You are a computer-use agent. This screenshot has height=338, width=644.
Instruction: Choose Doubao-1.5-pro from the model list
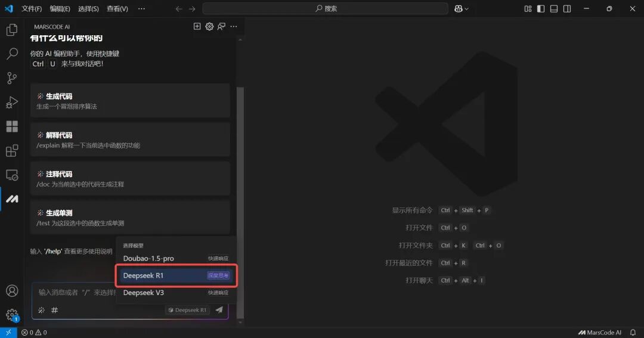[x=176, y=258]
